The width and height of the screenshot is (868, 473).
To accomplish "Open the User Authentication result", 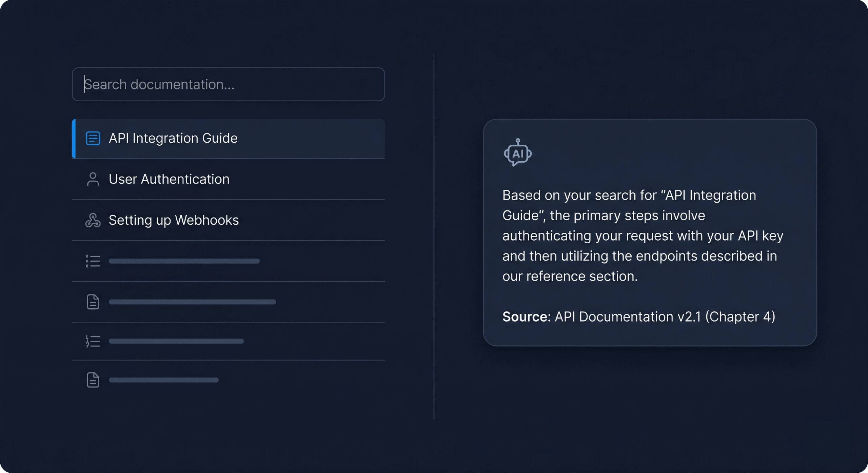I will click(169, 179).
